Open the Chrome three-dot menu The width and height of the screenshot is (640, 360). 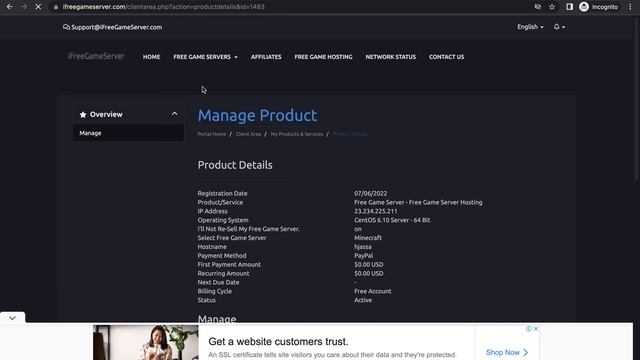click(630, 7)
